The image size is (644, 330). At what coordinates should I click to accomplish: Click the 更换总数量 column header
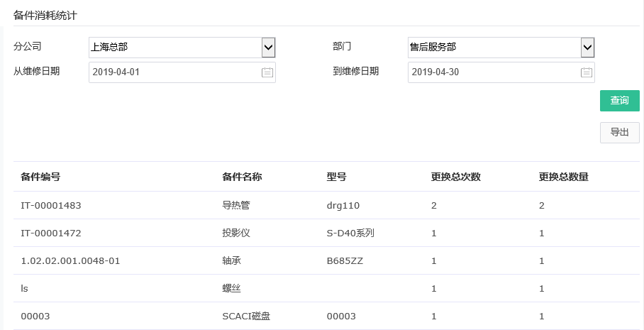click(x=563, y=177)
